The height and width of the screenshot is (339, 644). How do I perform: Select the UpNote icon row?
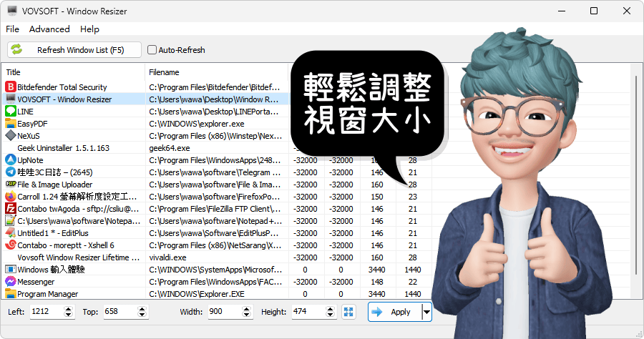[x=11, y=160]
